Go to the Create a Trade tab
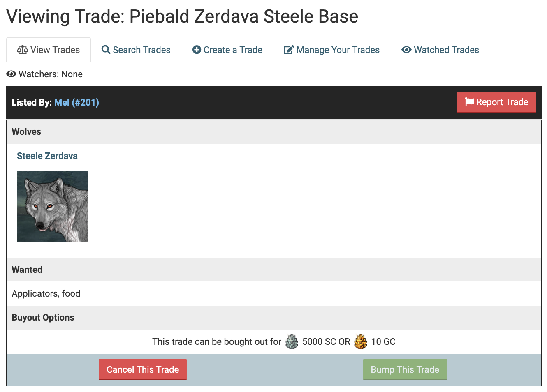The image size is (547, 392). coord(233,50)
